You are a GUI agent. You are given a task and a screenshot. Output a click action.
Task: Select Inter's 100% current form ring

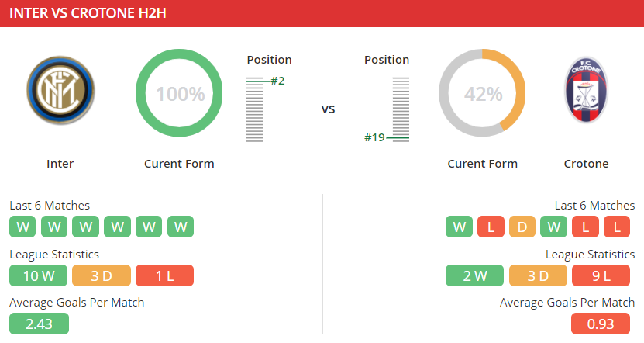(179, 93)
